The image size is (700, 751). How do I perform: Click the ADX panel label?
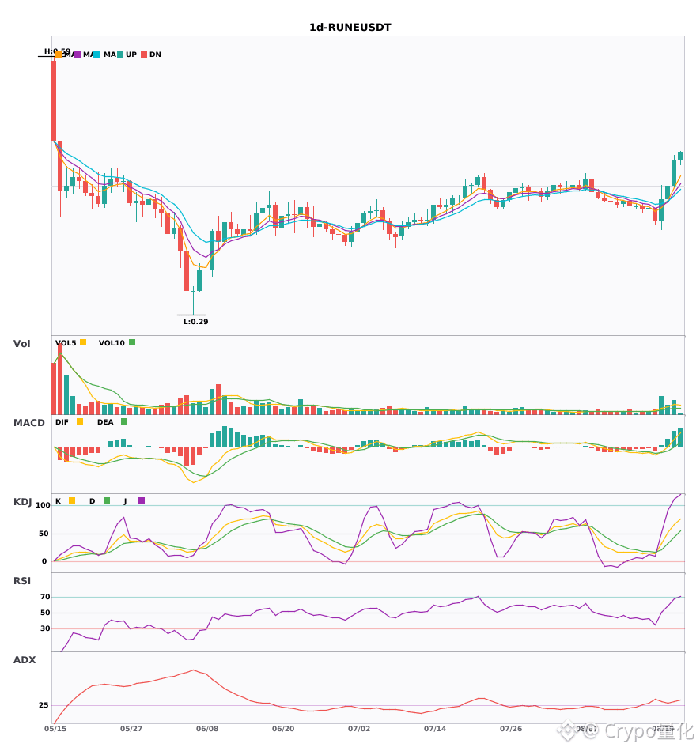tap(25, 659)
